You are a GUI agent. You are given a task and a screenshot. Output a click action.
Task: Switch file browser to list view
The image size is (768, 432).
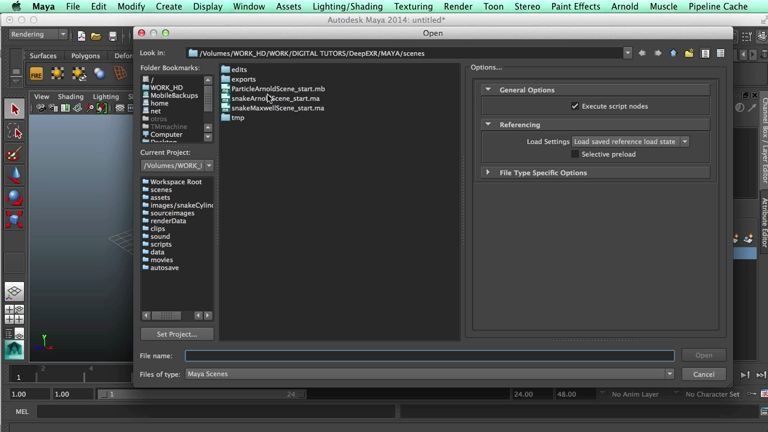coord(705,53)
